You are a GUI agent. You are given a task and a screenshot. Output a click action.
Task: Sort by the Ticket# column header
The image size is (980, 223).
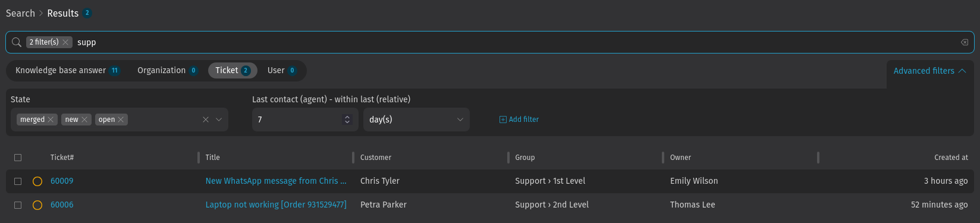coord(62,158)
